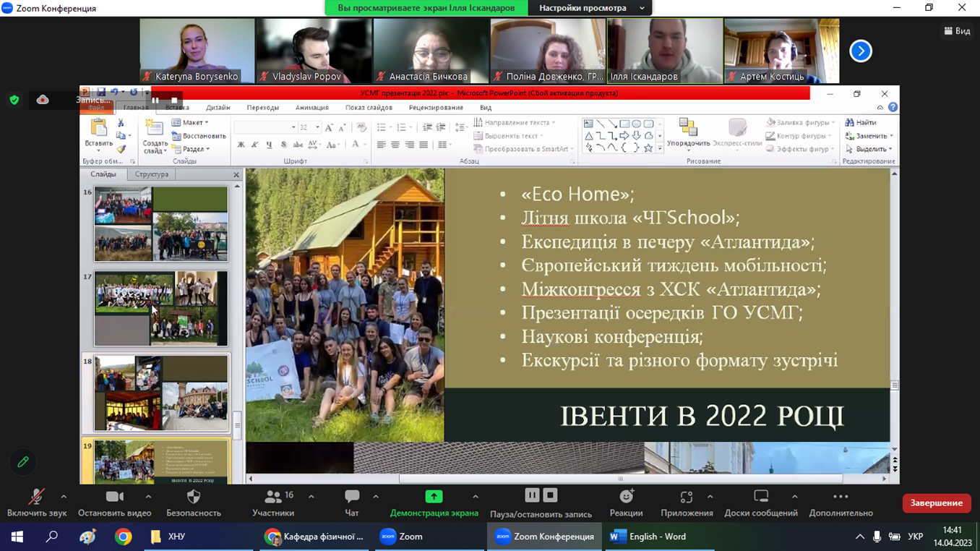Viewport: 980px width, 551px height.
Task: Expand video options arrow beside Остановить видео
Action: (148, 497)
